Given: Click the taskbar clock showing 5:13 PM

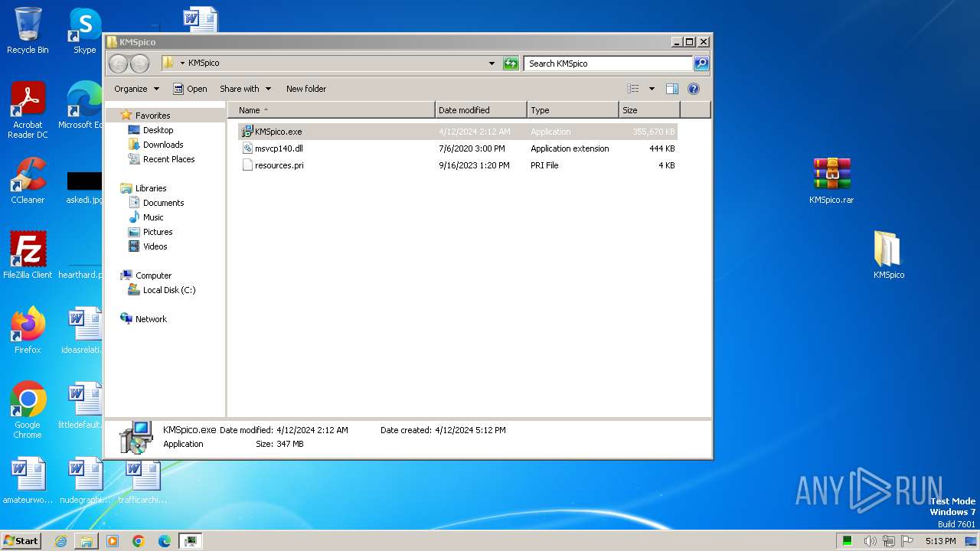Looking at the screenshot, I should coord(940,541).
